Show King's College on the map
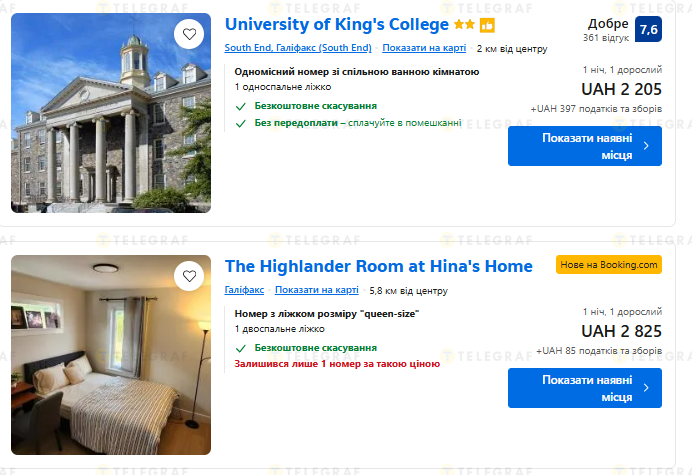This screenshot has height=475, width=692. click(423, 48)
